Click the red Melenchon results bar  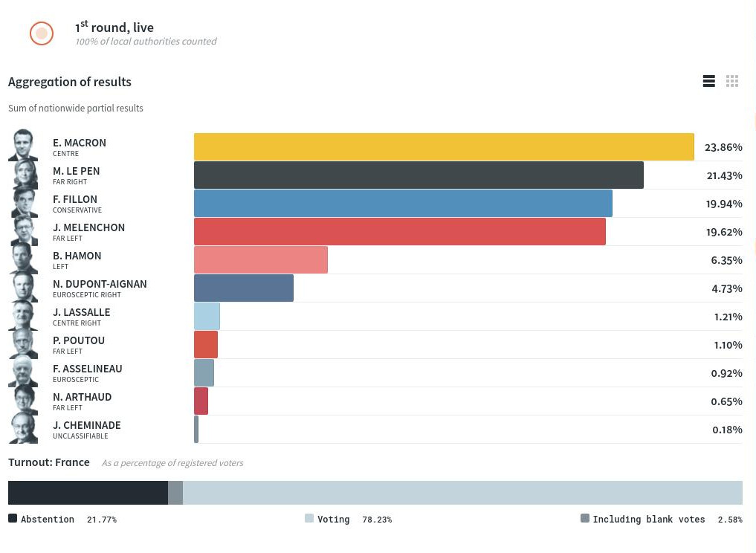399,232
